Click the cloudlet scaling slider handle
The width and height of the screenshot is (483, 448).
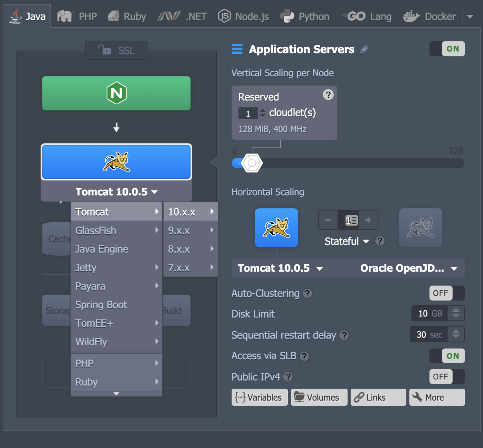252,163
